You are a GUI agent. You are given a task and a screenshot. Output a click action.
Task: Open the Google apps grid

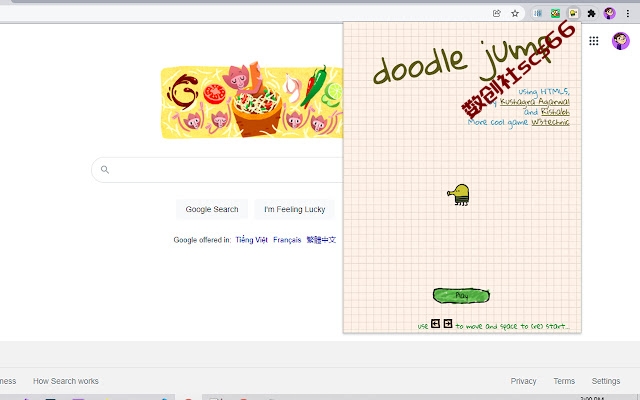594,41
